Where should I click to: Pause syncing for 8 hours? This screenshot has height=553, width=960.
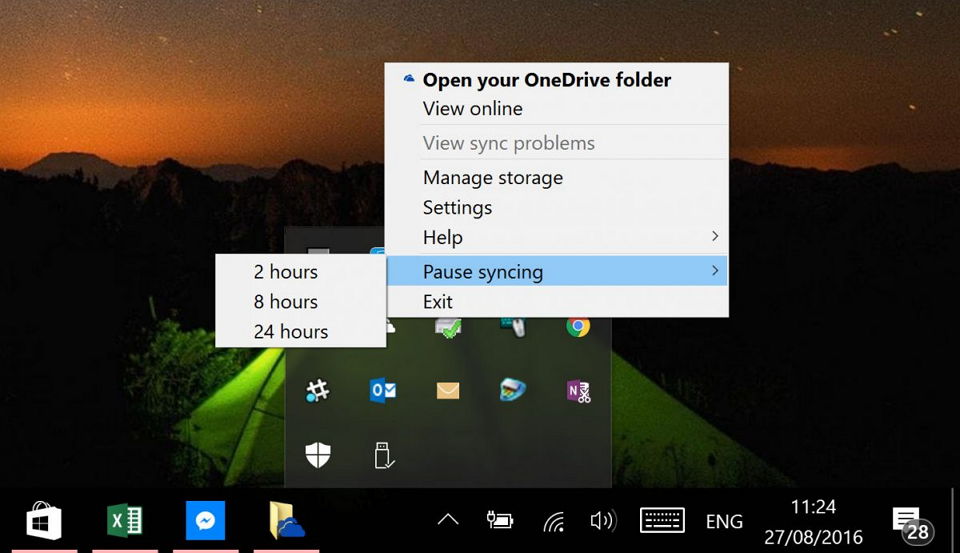point(301,301)
